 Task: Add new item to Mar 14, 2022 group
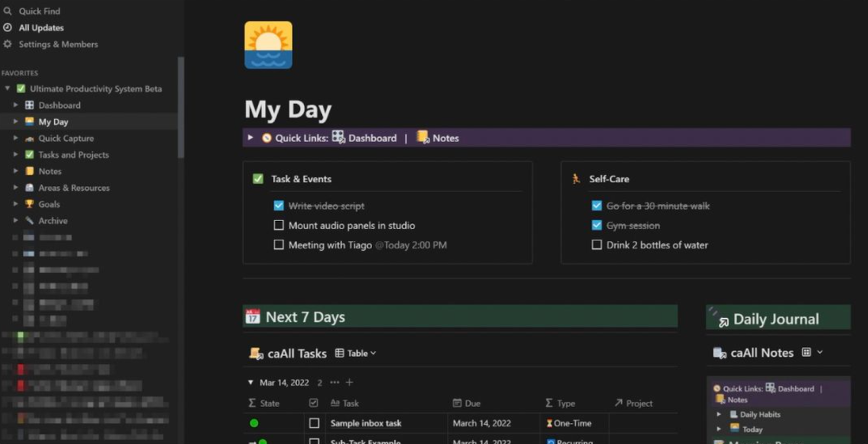pos(349,382)
